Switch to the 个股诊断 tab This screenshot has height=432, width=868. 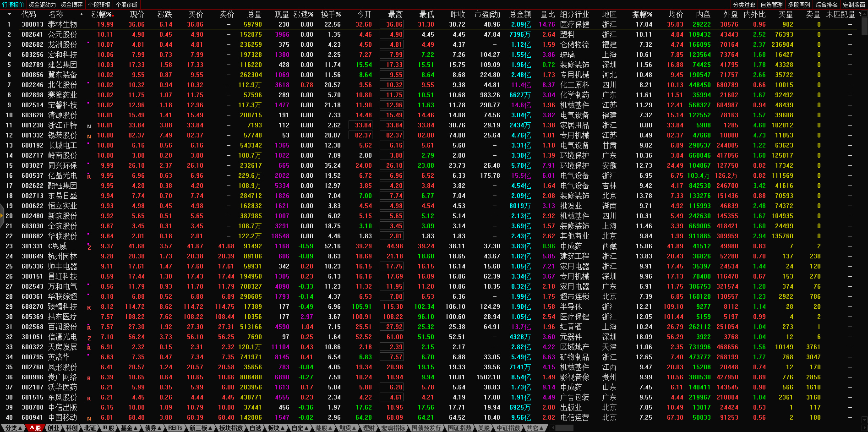[127, 5]
